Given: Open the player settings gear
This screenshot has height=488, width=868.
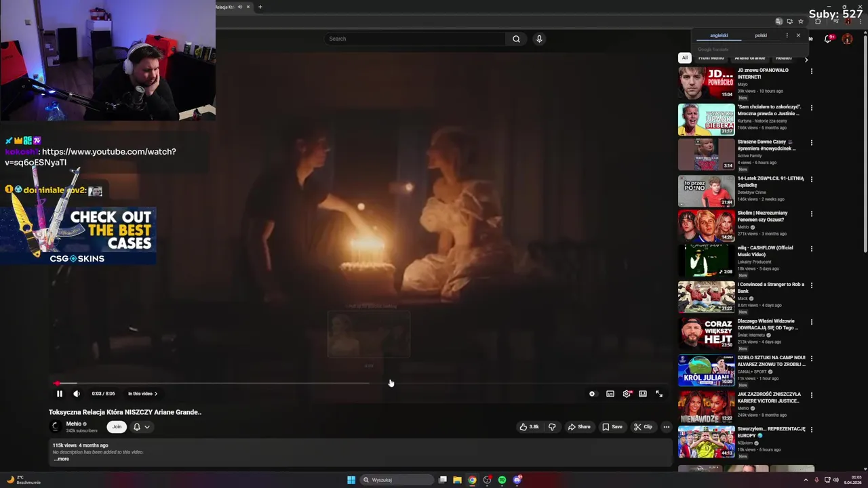Looking at the screenshot, I should [627, 394].
